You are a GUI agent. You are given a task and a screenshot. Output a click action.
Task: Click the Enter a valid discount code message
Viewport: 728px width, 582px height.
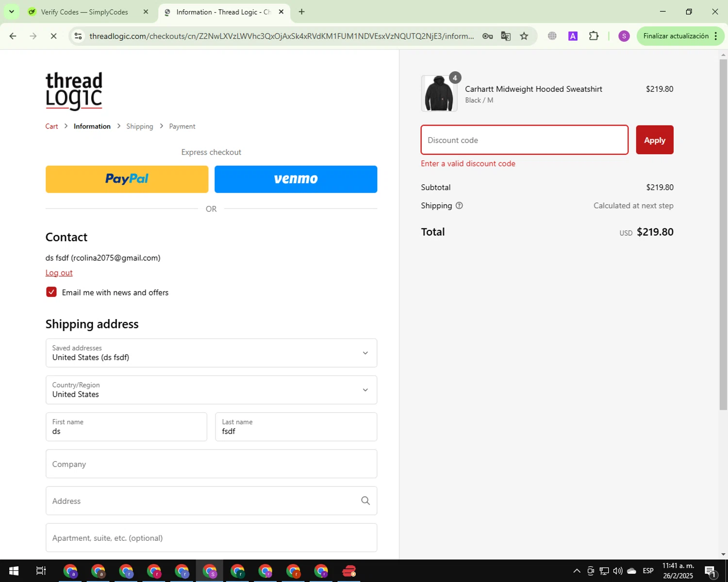coord(468,163)
